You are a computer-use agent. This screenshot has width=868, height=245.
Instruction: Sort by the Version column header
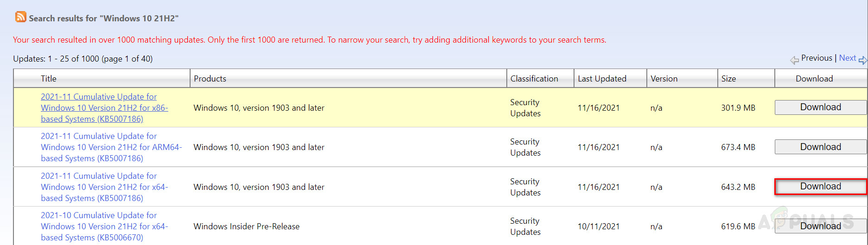[664, 79]
